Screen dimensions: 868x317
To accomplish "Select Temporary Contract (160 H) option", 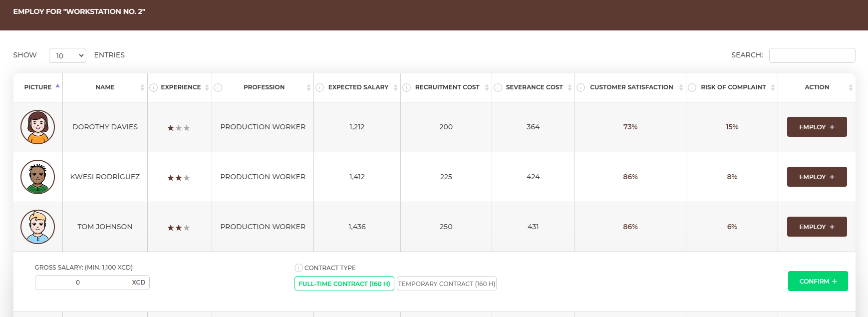I will (x=446, y=284).
